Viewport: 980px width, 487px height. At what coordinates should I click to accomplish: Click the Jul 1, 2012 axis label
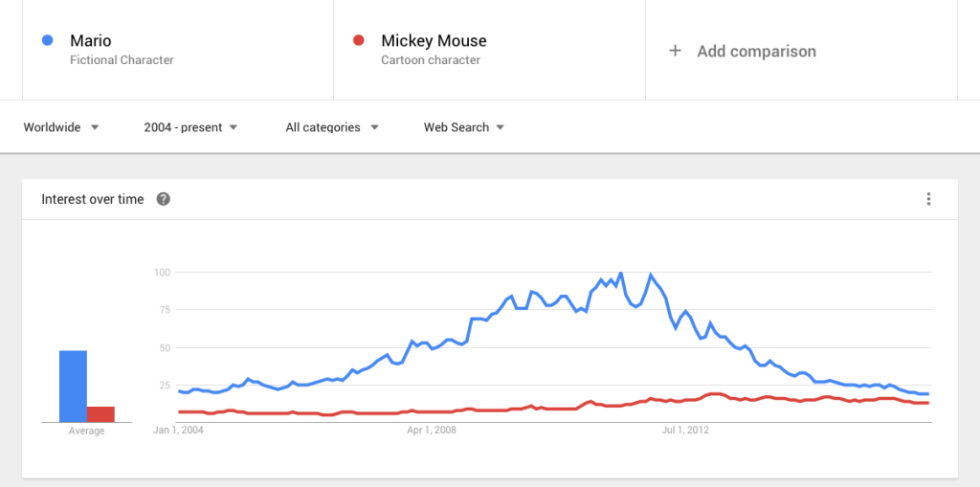click(685, 431)
